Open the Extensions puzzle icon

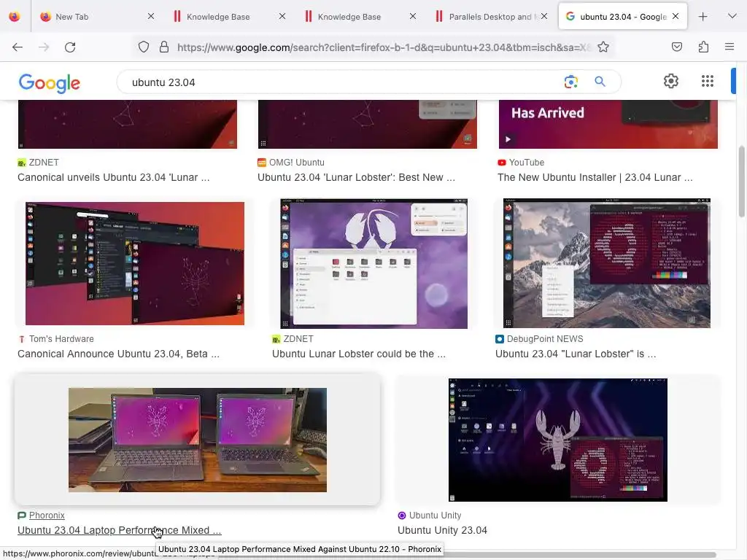click(703, 47)
